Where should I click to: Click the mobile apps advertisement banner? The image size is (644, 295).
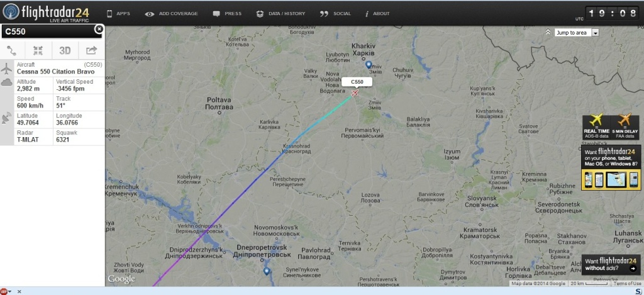(611, 168)
